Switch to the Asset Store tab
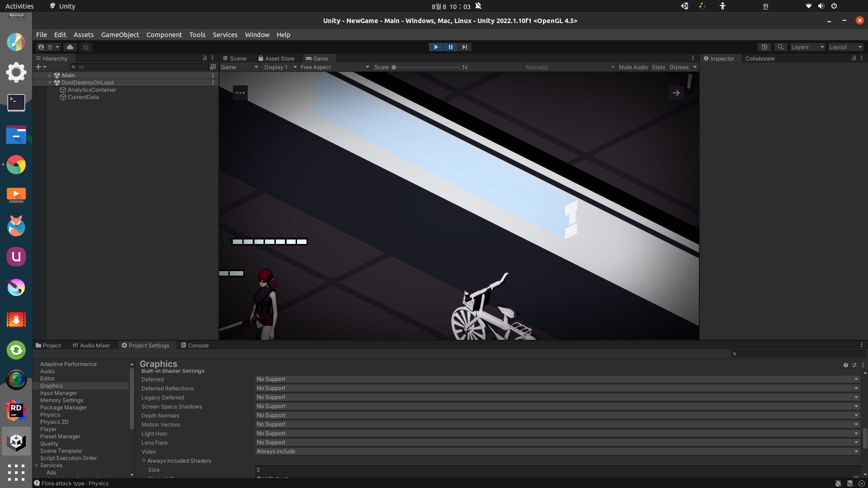 pyautogui.click(x=276, y=59)
